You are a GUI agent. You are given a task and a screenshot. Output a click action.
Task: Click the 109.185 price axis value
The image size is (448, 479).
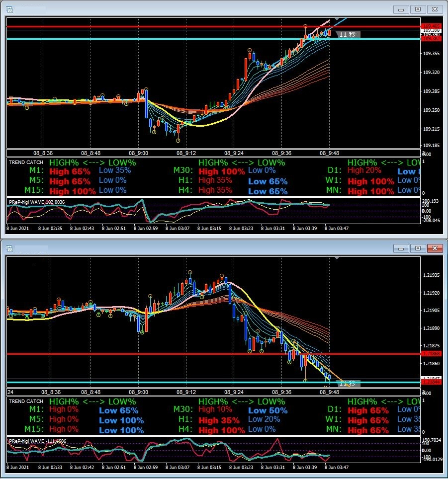pos(431,146)
